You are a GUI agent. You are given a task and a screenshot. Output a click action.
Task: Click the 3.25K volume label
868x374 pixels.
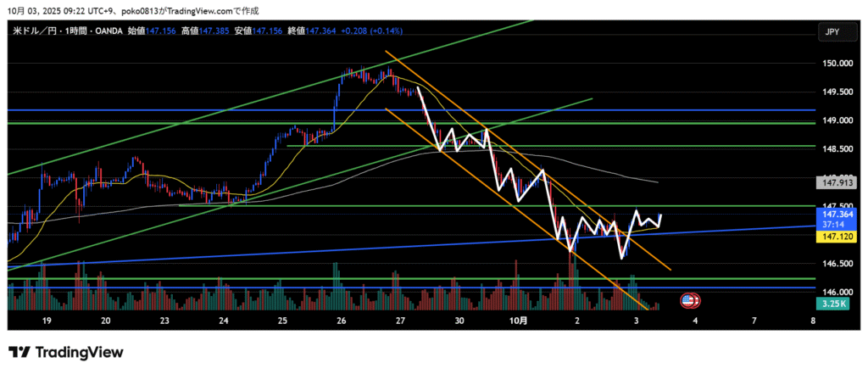click(831, 303)
